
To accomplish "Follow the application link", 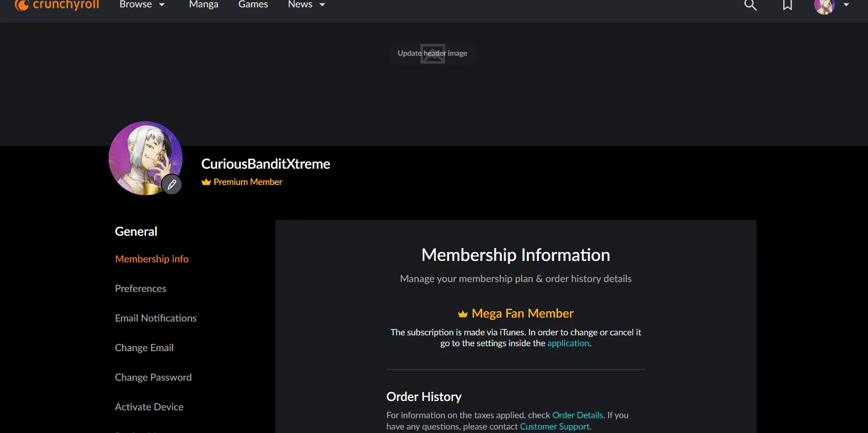I will click(568, 343).
